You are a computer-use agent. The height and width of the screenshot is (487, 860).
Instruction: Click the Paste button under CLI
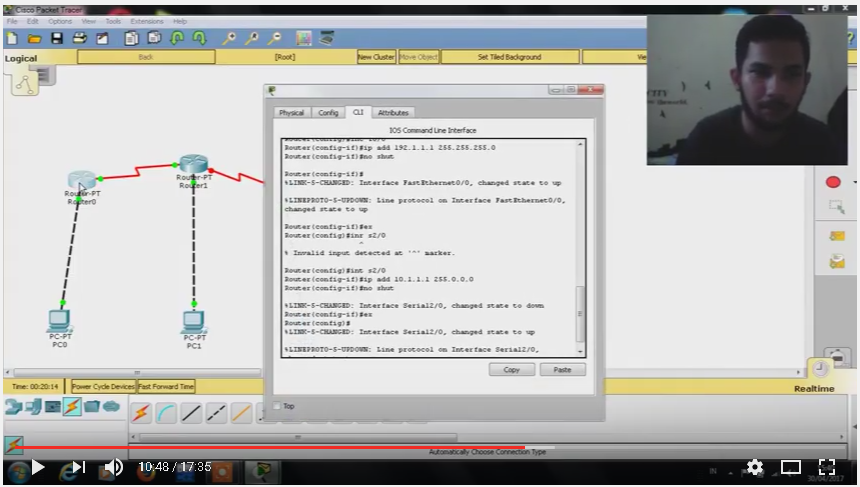pyautogui.click(x=562, y=370)
